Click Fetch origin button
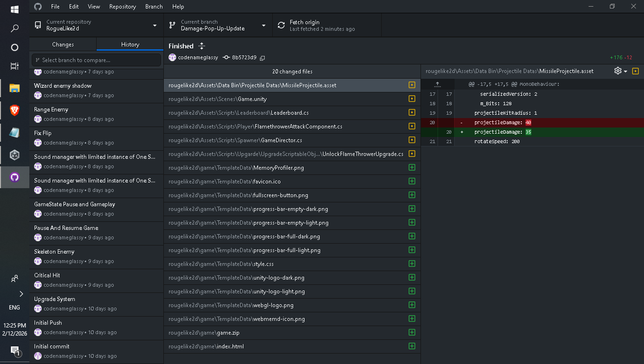The width and height of the screenshot is (644, 364). tap(327, 25)
